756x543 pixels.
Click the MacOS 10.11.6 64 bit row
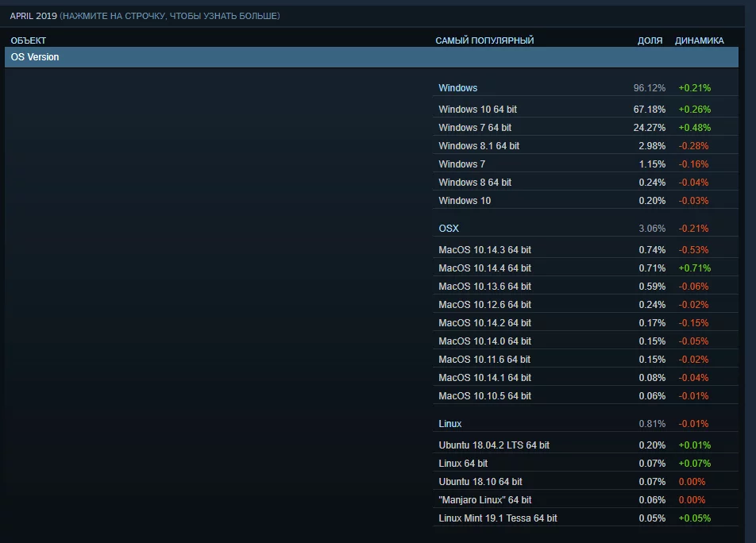585,360
